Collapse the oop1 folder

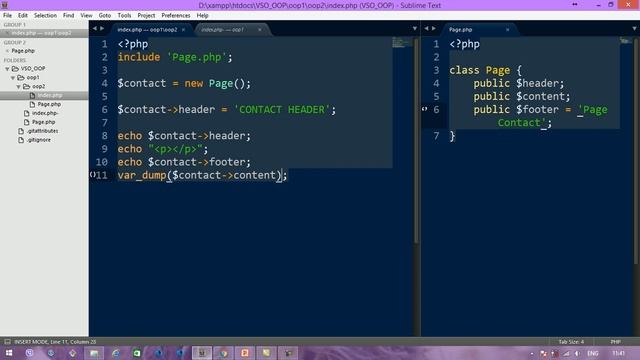(13, 78)
